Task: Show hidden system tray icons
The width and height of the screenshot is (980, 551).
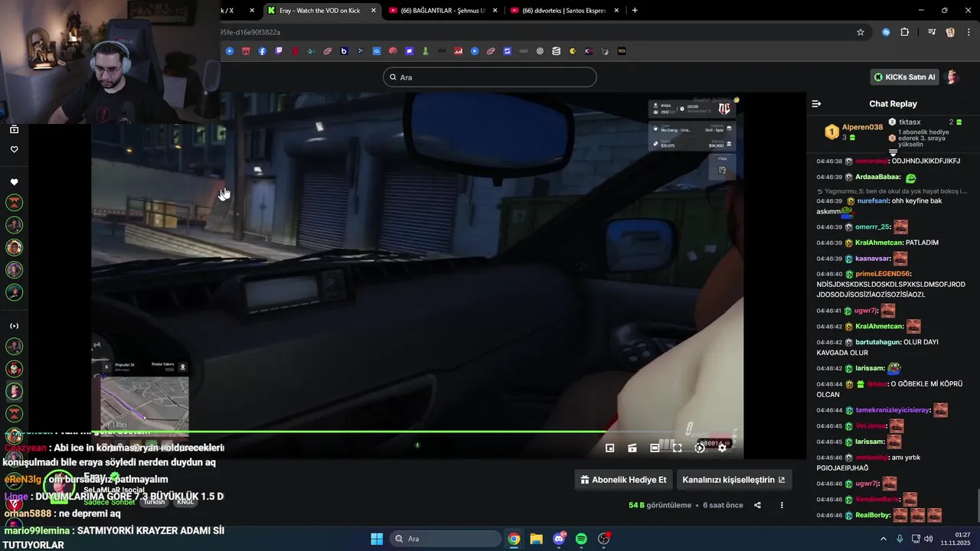Action: pyautogui.click(x=883, y=539)
